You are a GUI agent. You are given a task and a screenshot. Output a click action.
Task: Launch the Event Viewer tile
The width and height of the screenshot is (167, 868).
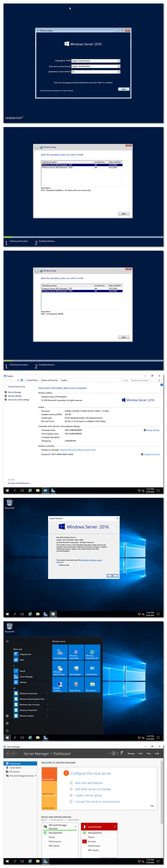click(x=76, y=684)
